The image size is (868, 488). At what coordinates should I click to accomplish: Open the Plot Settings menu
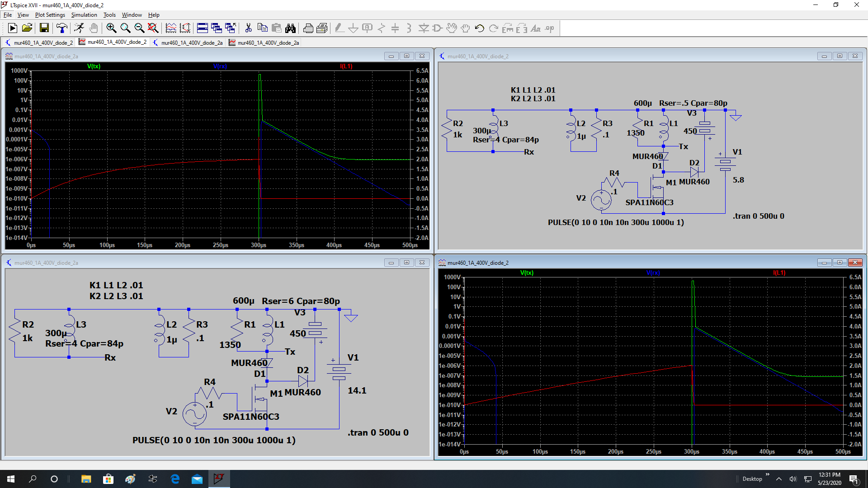click(50, 15)
